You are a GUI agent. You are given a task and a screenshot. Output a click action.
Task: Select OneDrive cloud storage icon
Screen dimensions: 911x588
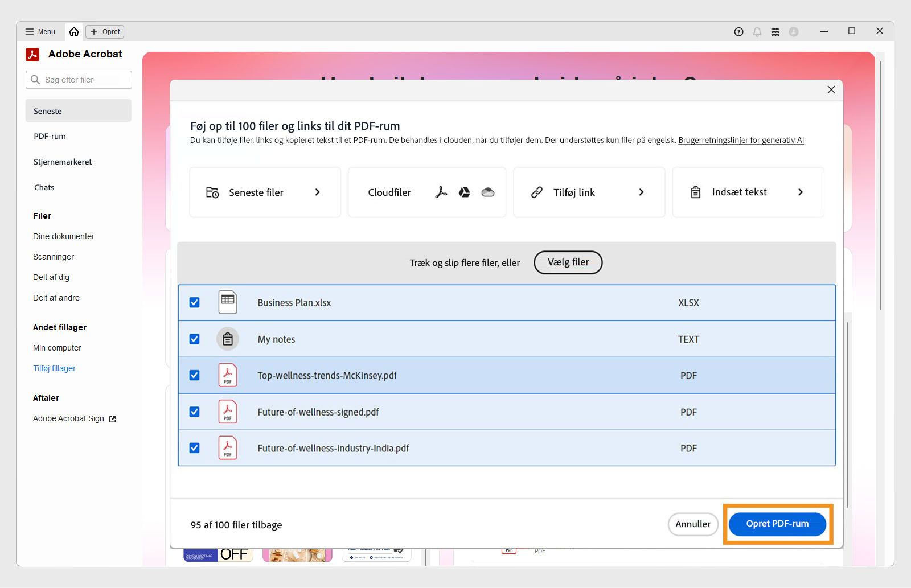(489, 192)
